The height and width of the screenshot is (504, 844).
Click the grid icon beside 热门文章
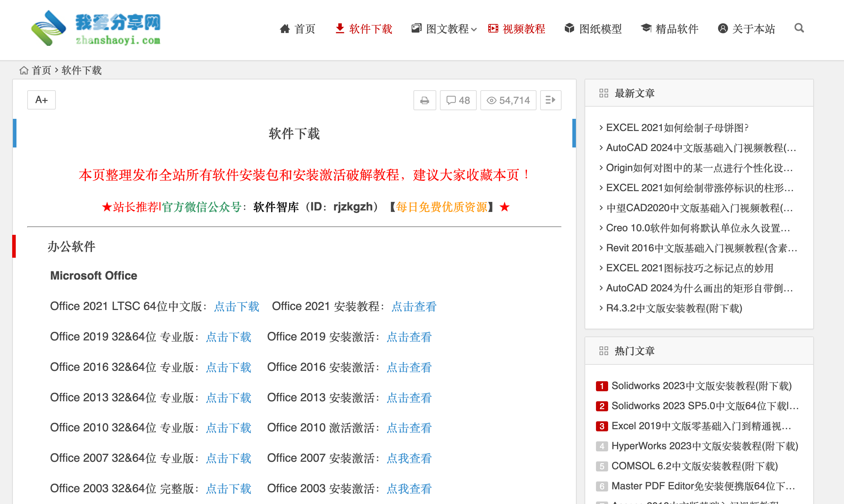(603, 351)
